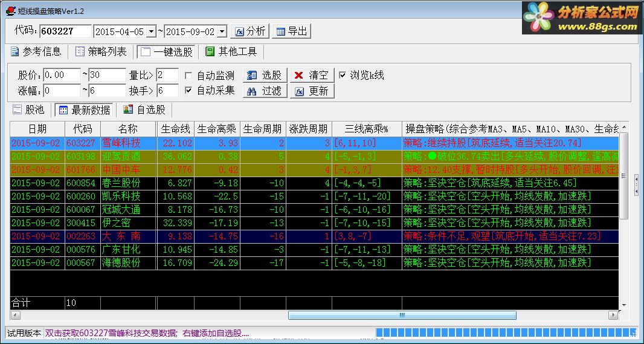Click the fx icon on 分析 button
This screenshot has width=644, height=344.
tap(240, 31)
